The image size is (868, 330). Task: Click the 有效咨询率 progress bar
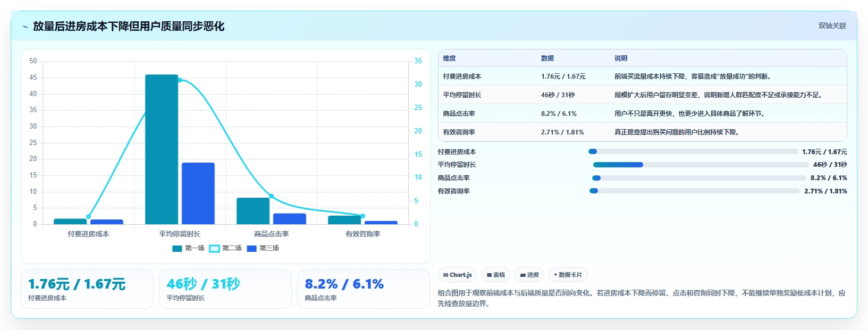(x=695, y=191)
